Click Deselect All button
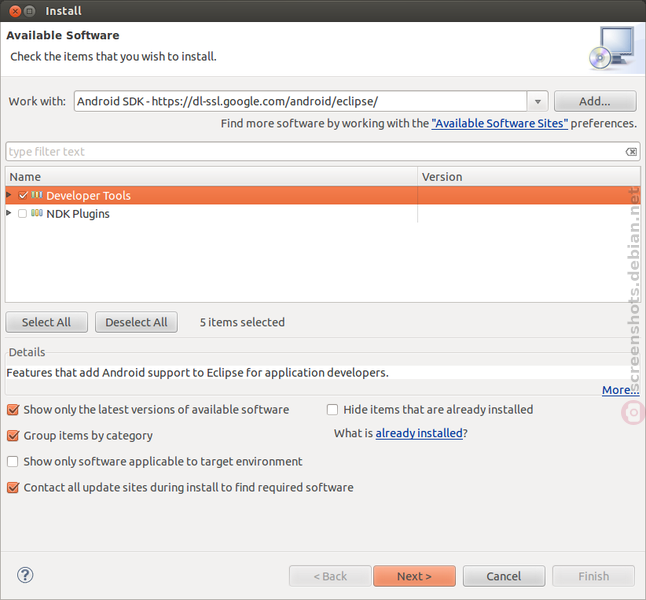Image resolution: width=646 pixels, height=600 pixels. (x=136, y=322)
